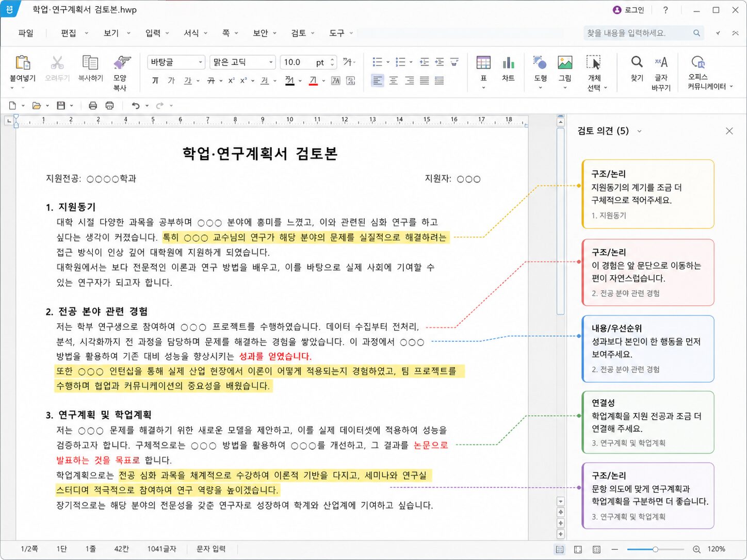Activate the 개체 선택 object select tool

click(594, 63)
